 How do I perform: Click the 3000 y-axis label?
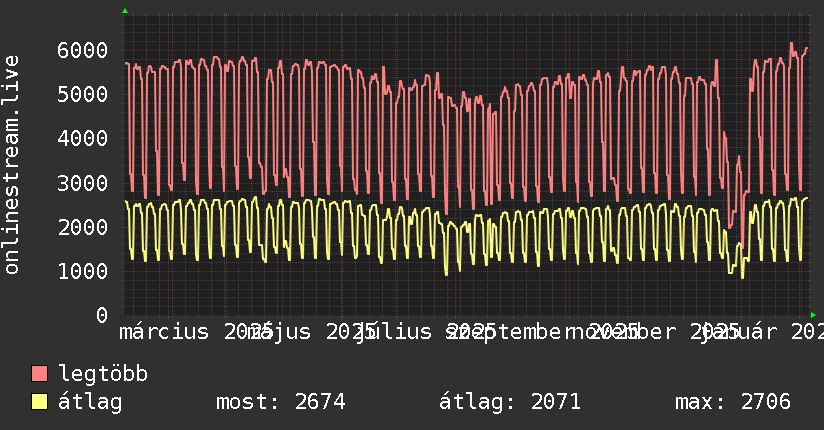[x=83, y=183]
